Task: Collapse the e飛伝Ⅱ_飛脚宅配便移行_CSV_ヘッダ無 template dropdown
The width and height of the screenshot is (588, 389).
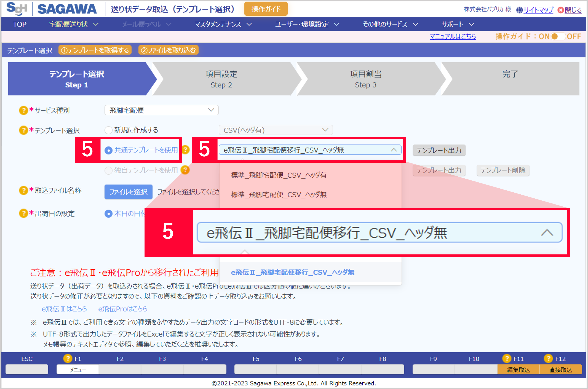Action: [x=310, y=150]
